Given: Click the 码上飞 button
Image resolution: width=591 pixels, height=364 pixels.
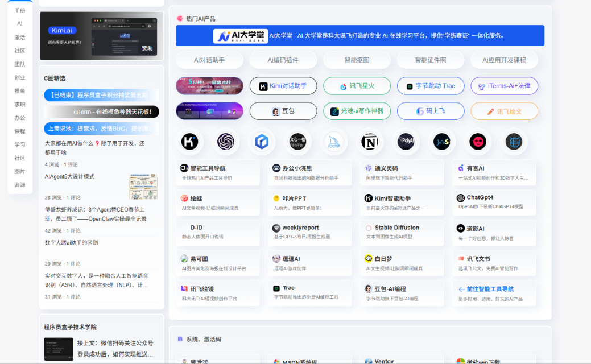Looking at the screenshot, I should [x=431, y=111].
